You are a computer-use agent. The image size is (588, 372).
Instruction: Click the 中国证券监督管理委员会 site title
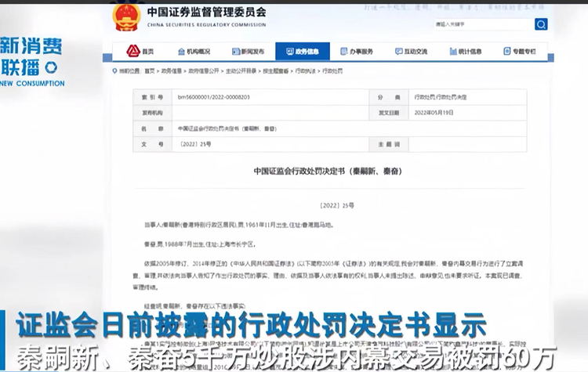(207, 13)
